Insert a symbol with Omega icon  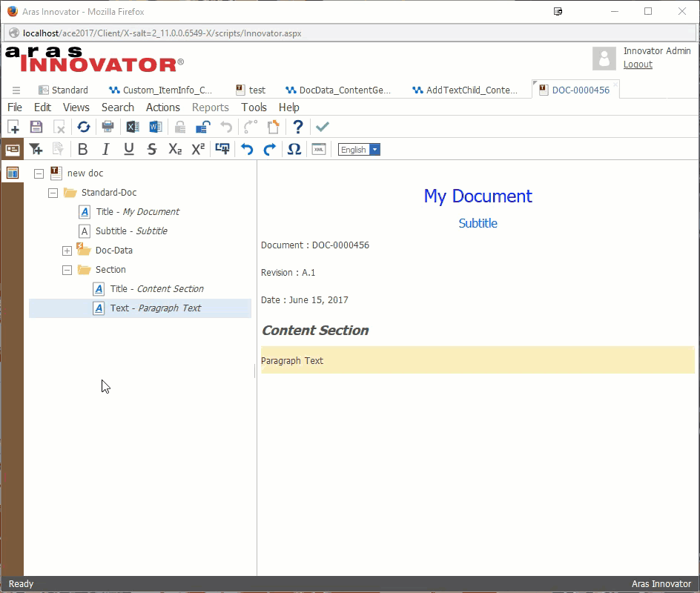click(x=294, y=149)
